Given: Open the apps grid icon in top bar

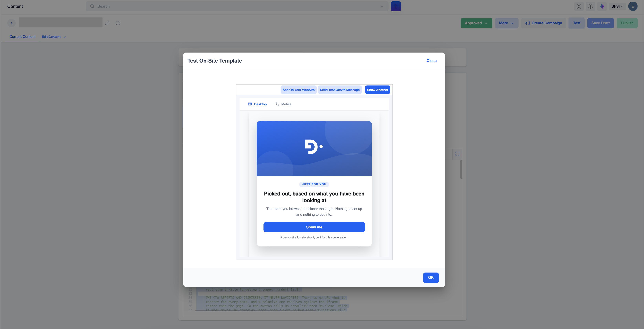Looking at the screenshot, I should pyautogui.click(x=579, y=6).
